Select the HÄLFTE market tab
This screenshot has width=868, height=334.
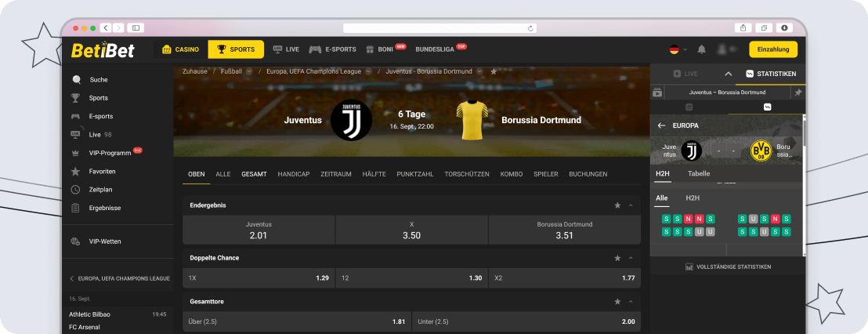pos(374,174)
